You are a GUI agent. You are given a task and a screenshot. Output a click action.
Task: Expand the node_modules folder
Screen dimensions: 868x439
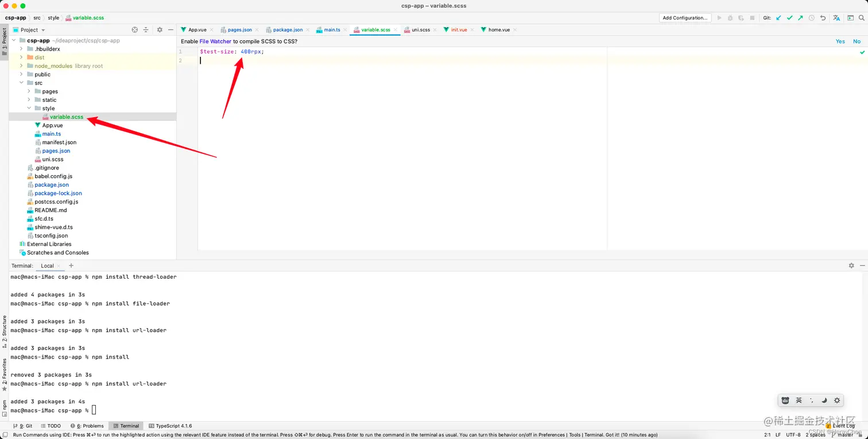pyautogui.click(x=21, y=66)
